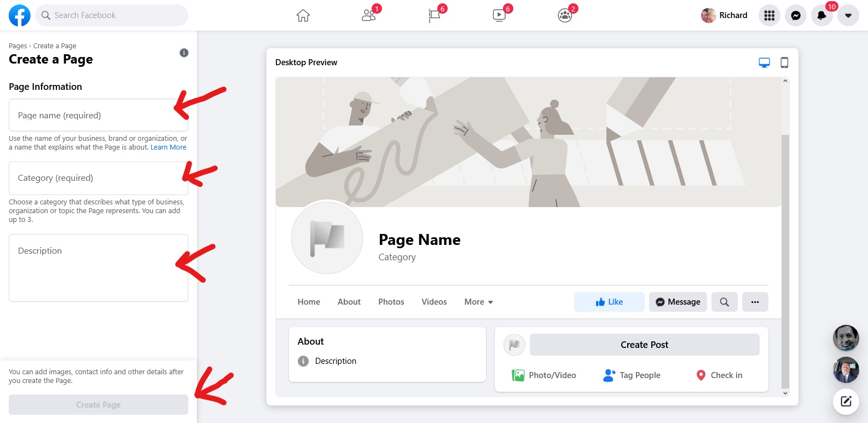Click the Like button in preview
Viewport: 868px width, 423px height.
click(609, 302)
